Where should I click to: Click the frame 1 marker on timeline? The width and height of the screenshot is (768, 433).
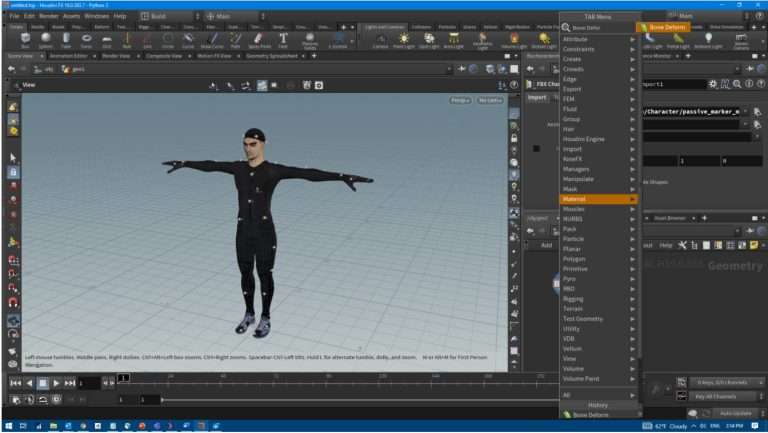(123, 378)
